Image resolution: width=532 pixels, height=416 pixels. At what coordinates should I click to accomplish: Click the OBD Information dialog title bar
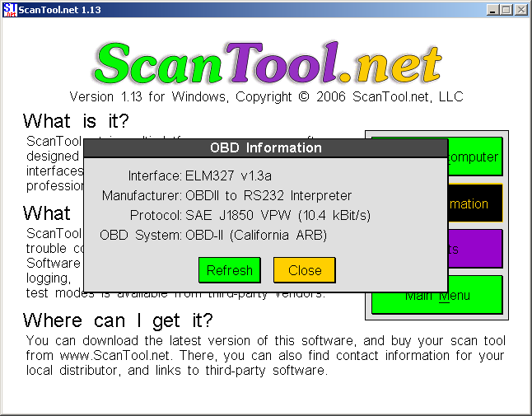266,148
